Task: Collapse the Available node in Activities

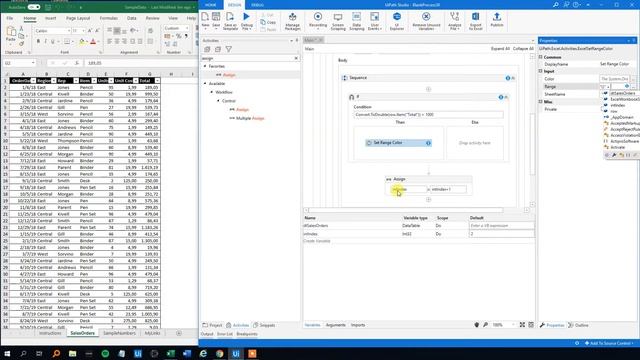Action: point(205,83)
